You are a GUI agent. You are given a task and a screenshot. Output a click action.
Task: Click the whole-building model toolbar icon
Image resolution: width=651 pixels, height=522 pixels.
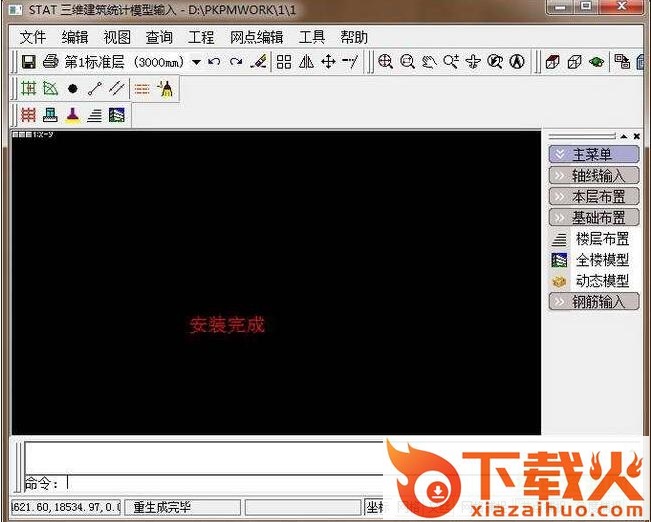[x=117, y=115]
